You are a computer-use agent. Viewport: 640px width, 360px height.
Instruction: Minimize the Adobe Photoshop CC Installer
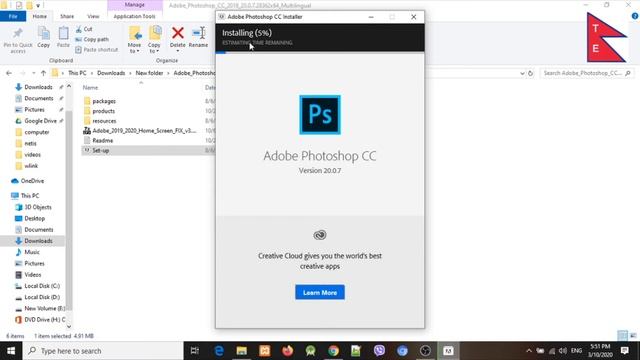[371, 17]
